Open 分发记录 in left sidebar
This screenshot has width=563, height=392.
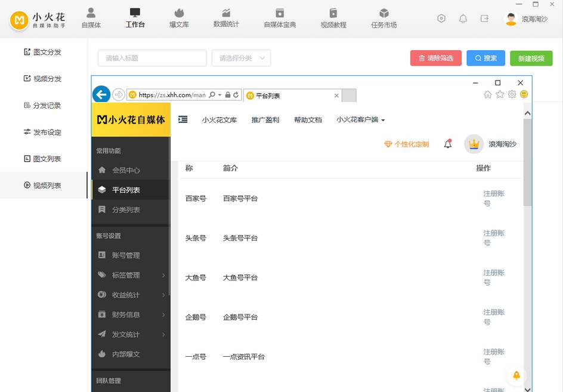click(x=44, y=105)
